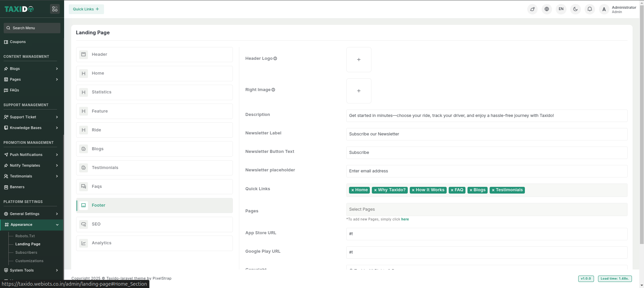Viewport: 644px width, 288px height.
Task: Click the 'here' link to add pages
Action: tap(405, 219)
